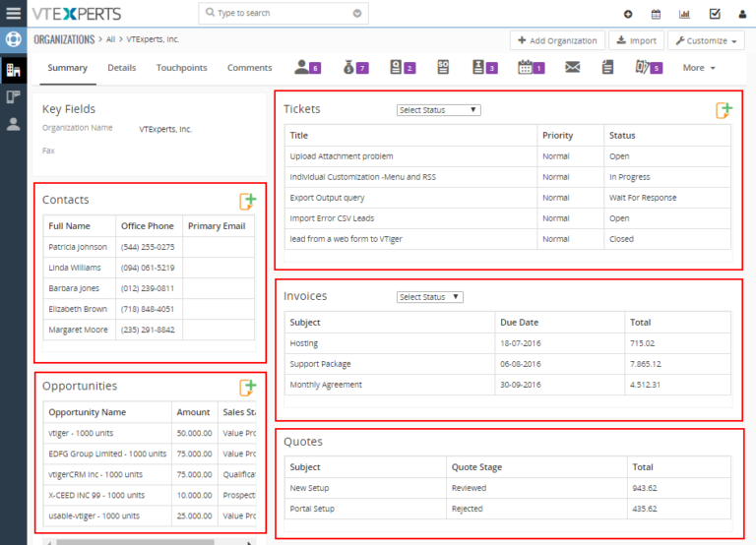Viewport: 756px width, 545px height.
Task: Go to ORGANIZATIONS breadcrumb link
Action: click(64, 39)
